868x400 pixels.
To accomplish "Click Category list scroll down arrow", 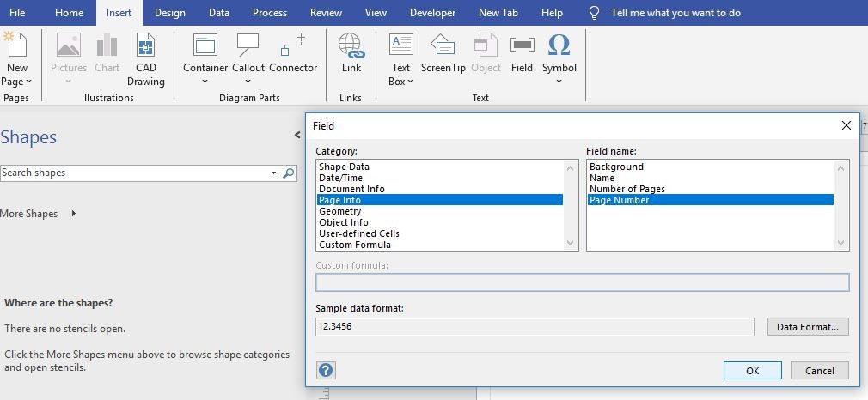I will (571, 243).
